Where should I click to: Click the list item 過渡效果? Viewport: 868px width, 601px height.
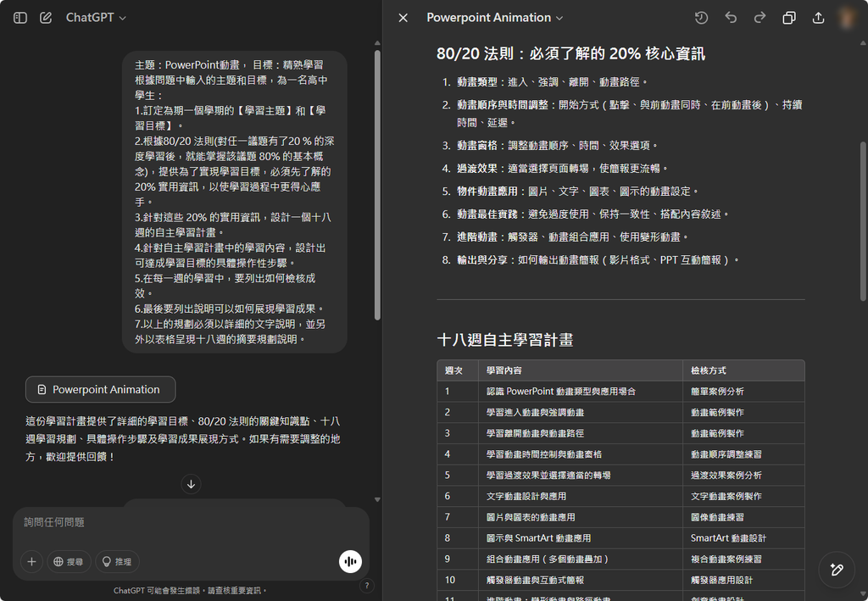pos(563,168)
